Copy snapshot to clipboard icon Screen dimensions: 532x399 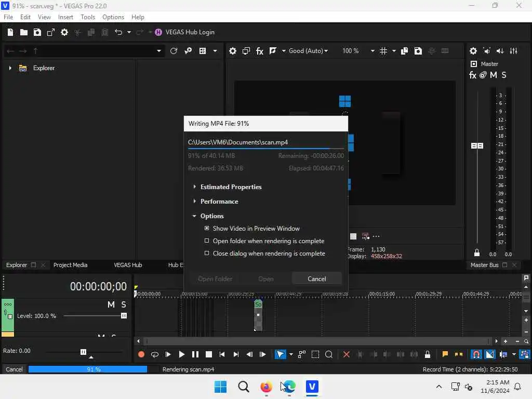click(x=404, y=51)
